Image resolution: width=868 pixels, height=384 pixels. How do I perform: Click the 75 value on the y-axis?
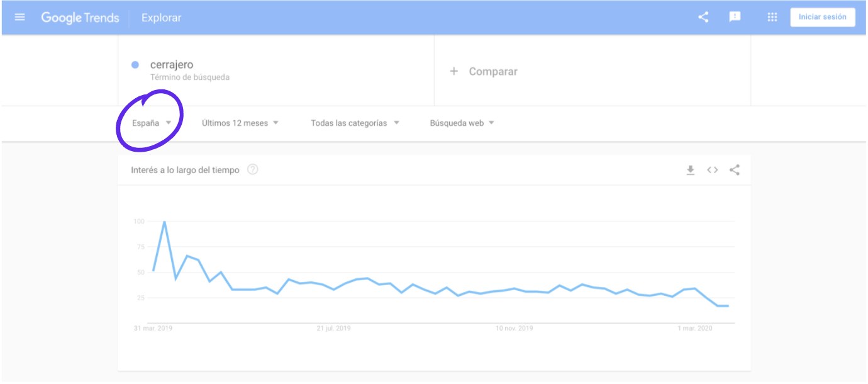click(x=140, y=247)
